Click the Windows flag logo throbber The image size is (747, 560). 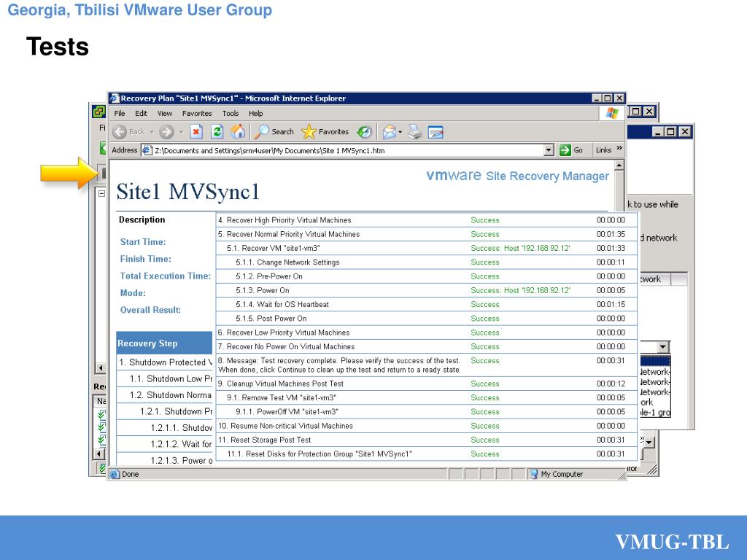coord(612,113)
